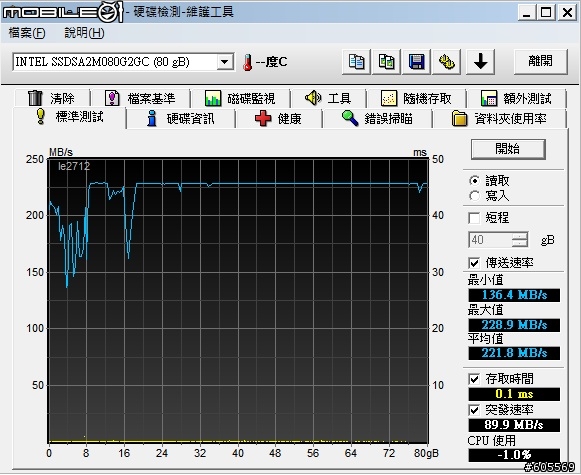Select the 讀取 read radio button
The width and height of the screenshot is (581, 475).
coord(474,181)
